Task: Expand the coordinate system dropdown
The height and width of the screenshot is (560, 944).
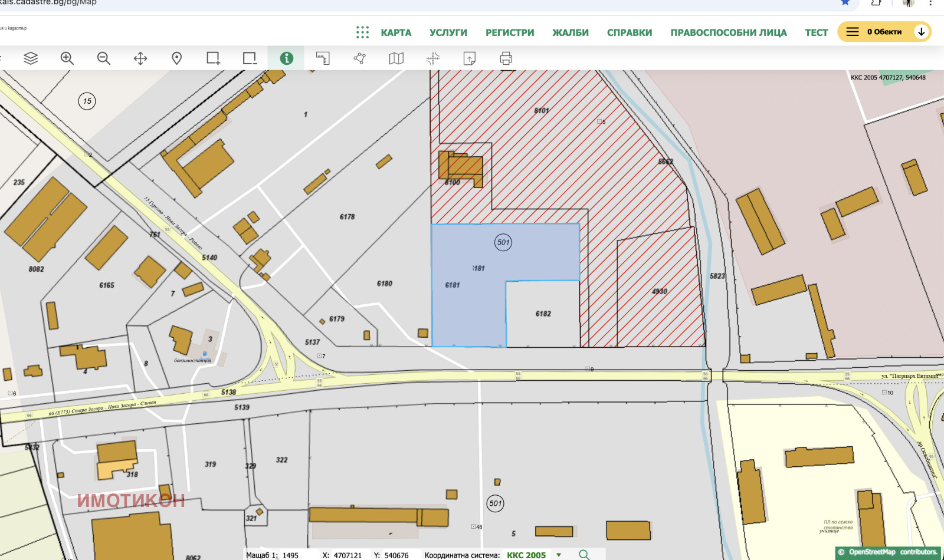Action: [x=559, y=555]
